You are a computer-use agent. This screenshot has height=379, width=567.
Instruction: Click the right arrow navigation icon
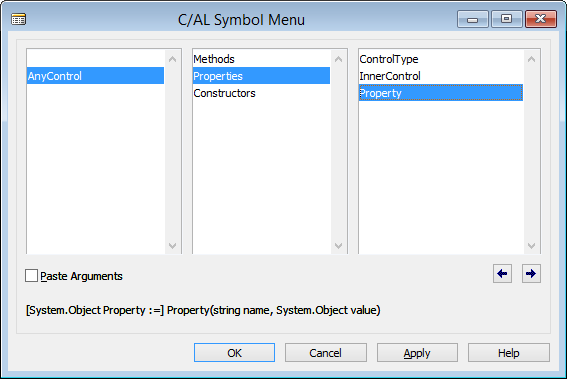point(531,274)
